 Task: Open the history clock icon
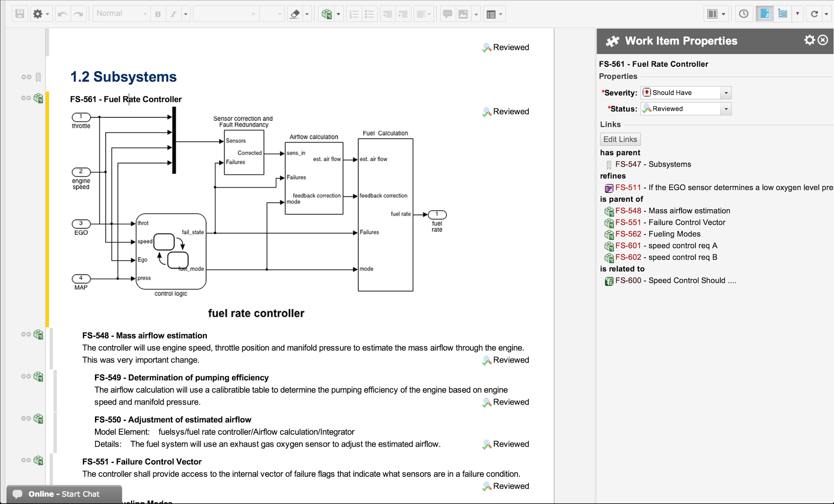(x=743, y=14)
